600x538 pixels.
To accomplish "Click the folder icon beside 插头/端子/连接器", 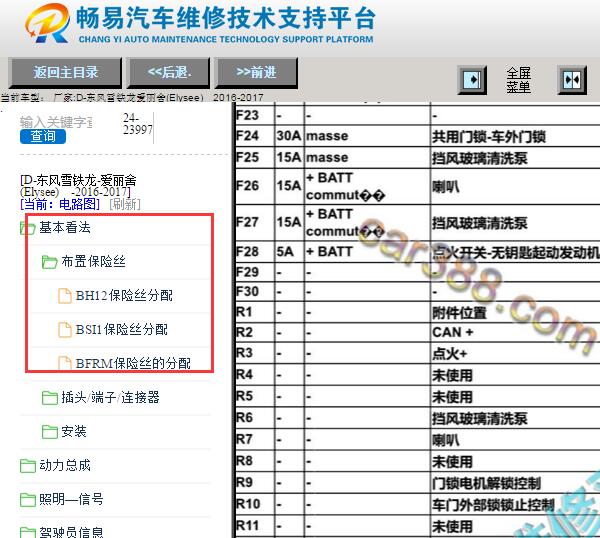I will (x=49, y=398).
